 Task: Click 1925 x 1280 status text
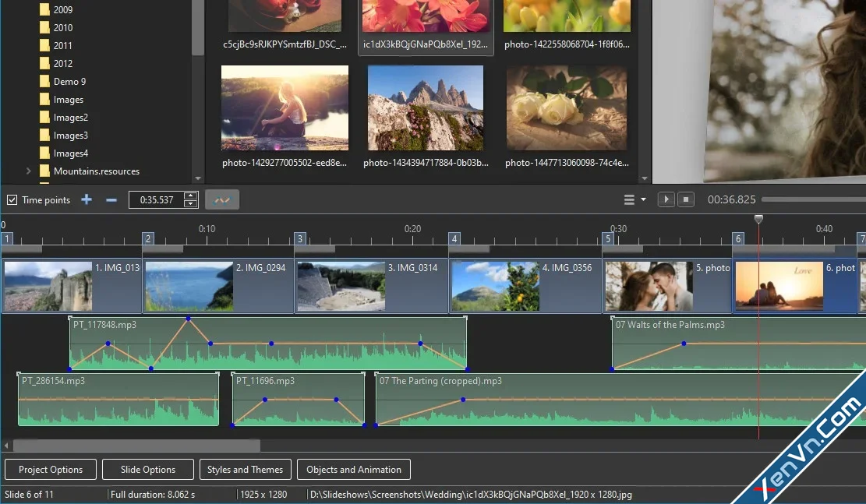(x=263, y=494)
